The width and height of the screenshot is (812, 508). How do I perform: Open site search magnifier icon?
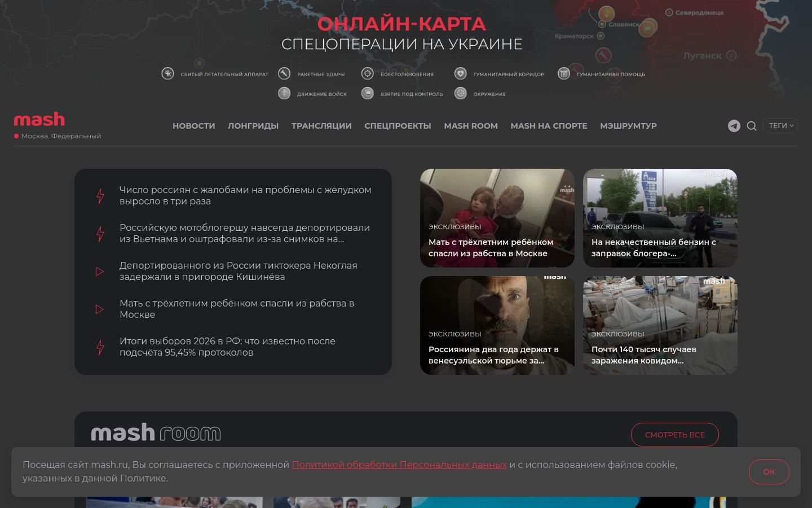pos(752,126)
